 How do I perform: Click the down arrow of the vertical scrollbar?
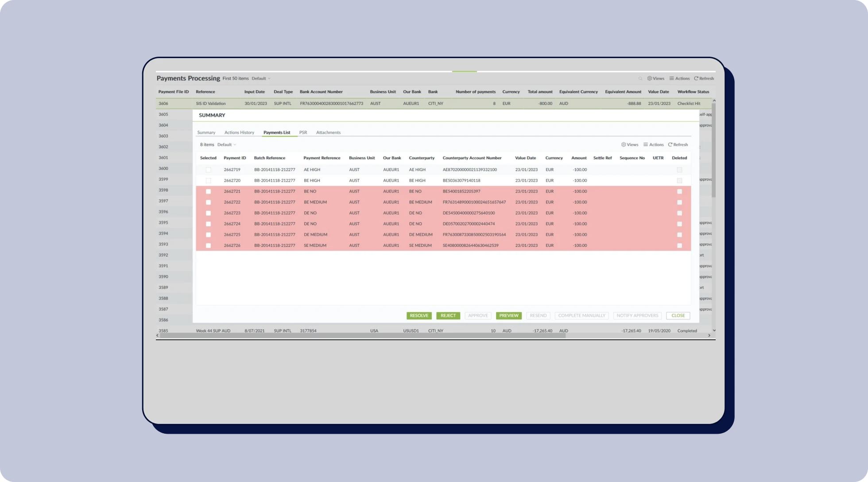click(x=714, y=330)
